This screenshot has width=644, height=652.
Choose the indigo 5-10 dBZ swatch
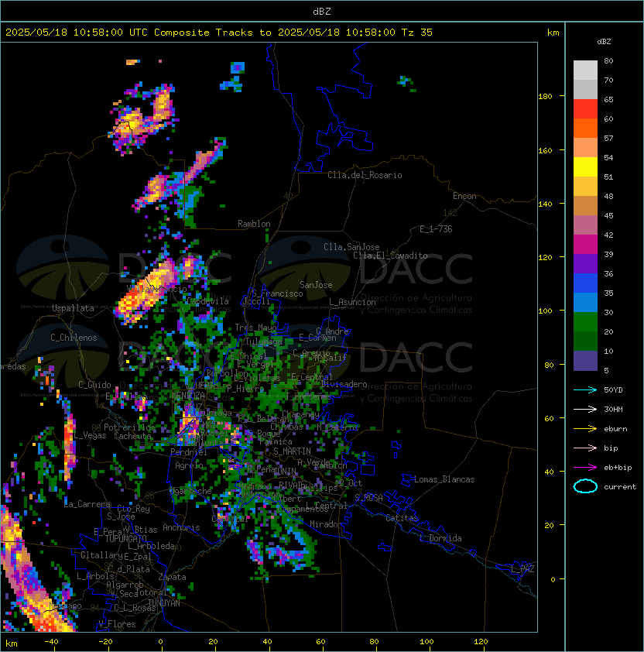[585, 361]
